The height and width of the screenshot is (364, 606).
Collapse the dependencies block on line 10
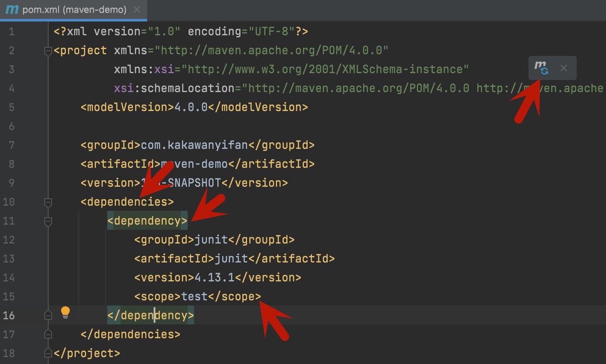click(48, 202)
